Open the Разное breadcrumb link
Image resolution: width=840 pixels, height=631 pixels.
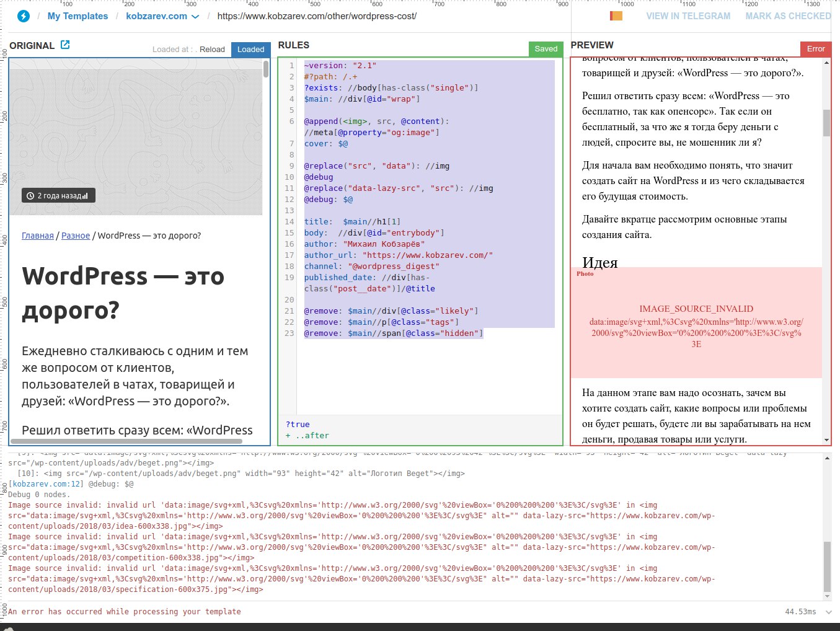76,236
